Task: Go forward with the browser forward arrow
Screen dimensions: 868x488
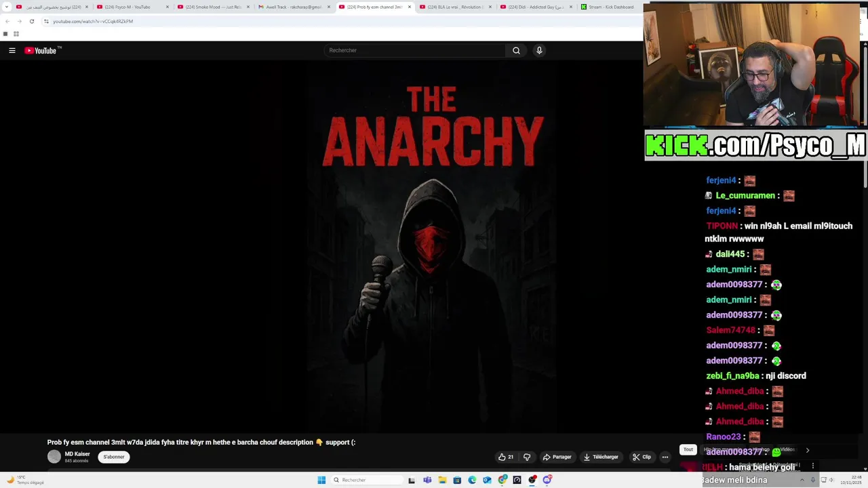Action: click(19, 21)
